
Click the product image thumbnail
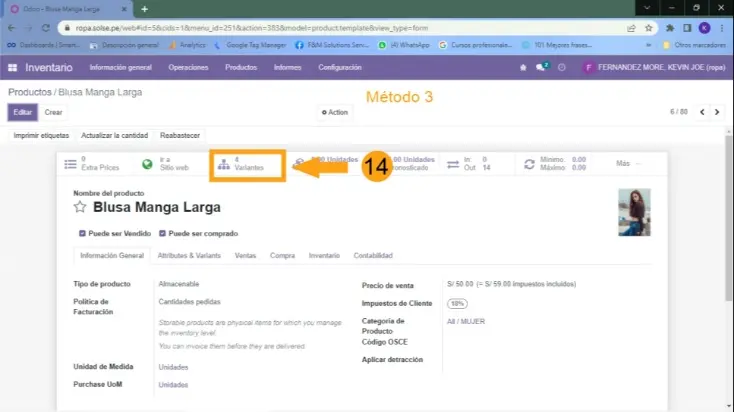[634, 211]
